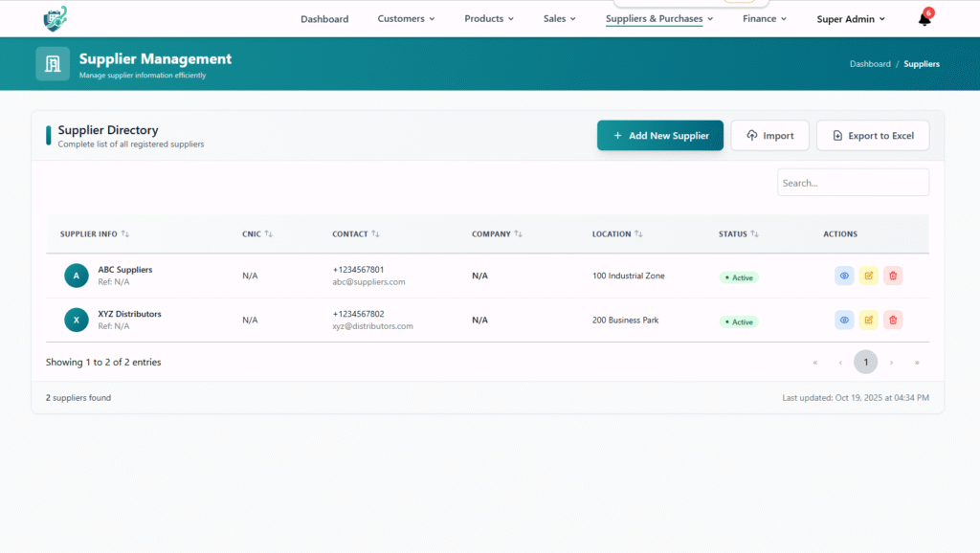The height and width of the screenshot is (553, 980).
Task: Delete the XYZ Distributors entry
Action: pos(892,320)
